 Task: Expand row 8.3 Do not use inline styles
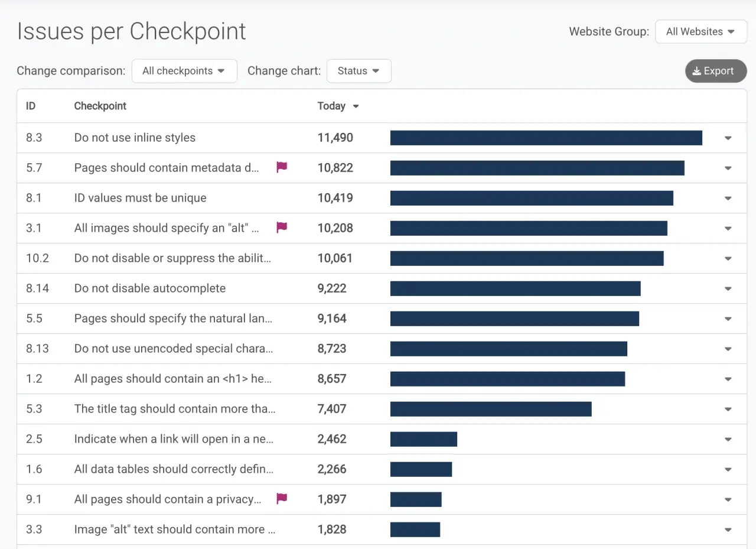[x=728, y=138]
